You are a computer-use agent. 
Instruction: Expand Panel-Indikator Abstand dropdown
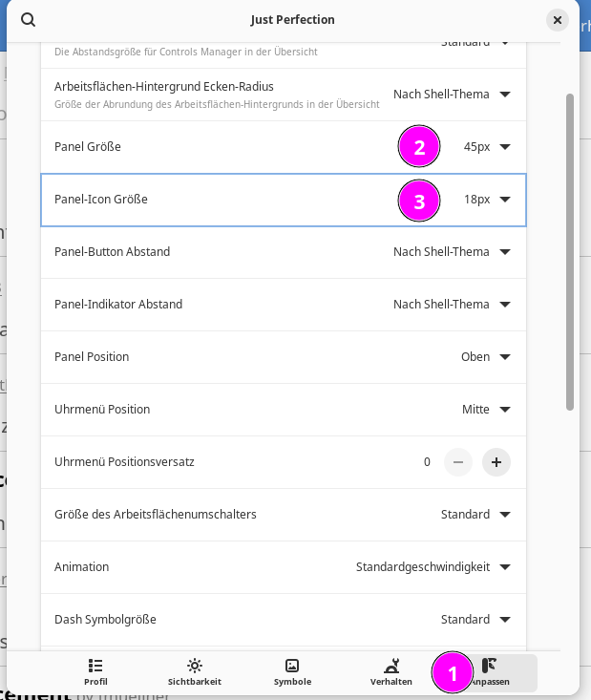pos(453,305)
